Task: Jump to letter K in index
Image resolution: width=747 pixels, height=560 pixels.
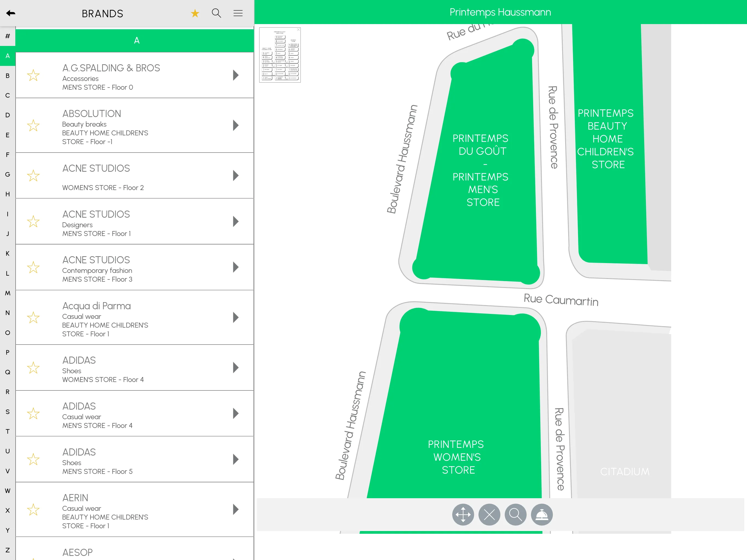Action: coord(7,253)
